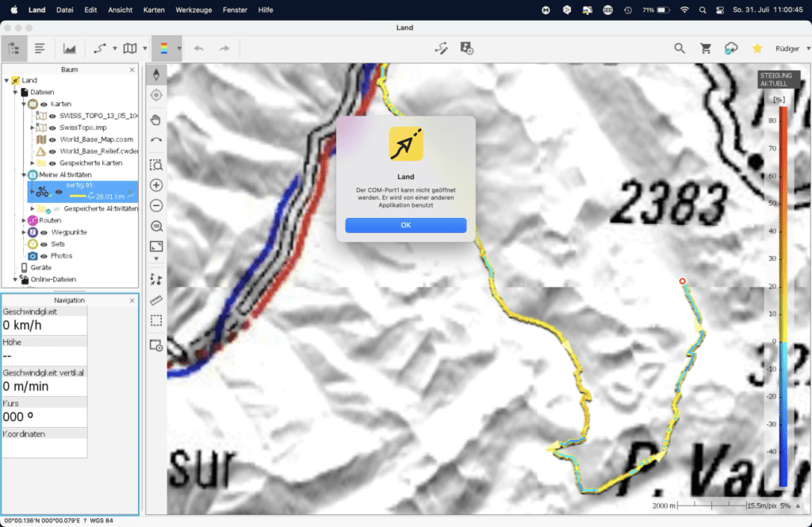Open the color gradient dropdown arrow

pos(180,48)
